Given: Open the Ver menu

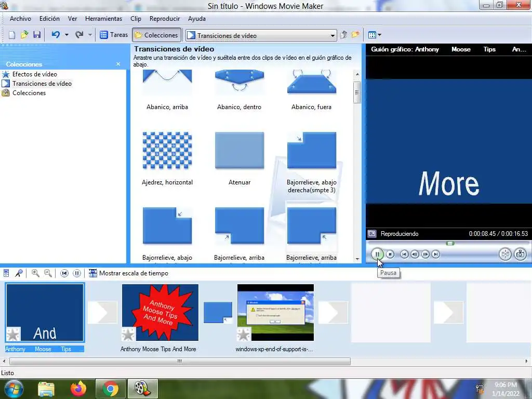Looking at the screenshot, I should 72,19.
